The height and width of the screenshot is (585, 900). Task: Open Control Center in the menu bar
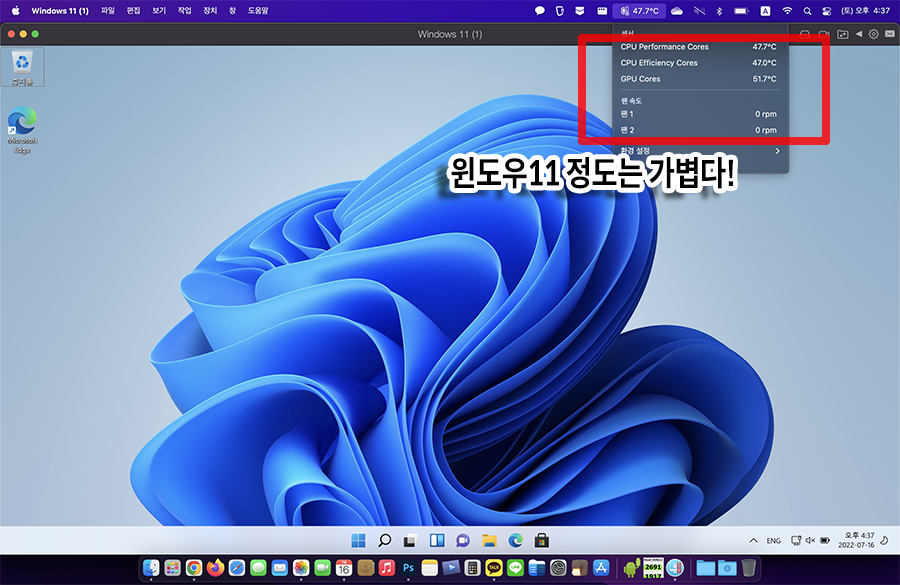[827, 10]
